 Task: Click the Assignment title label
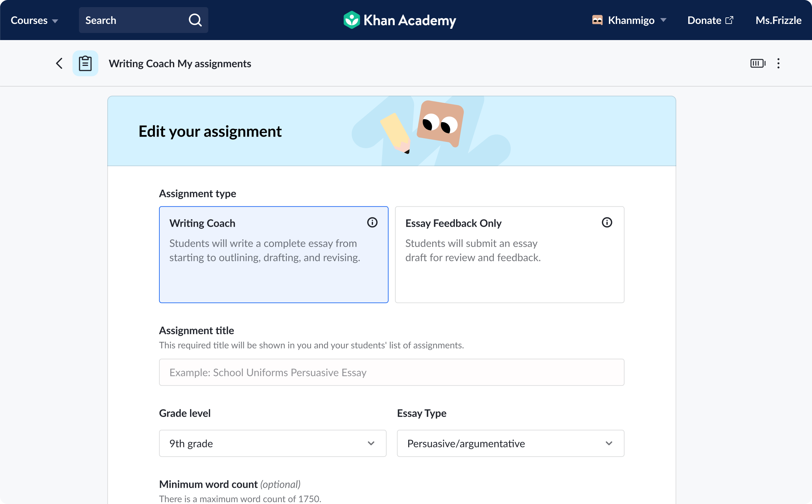tap(197, 330)
